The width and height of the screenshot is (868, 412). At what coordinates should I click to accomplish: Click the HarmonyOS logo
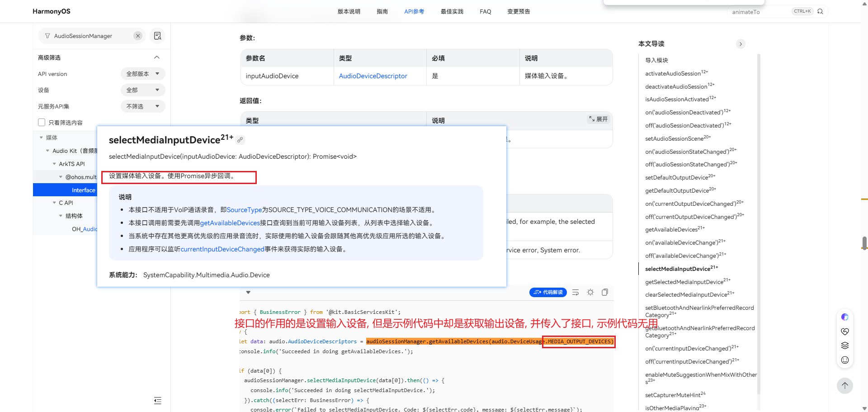[x=52, y=11]
